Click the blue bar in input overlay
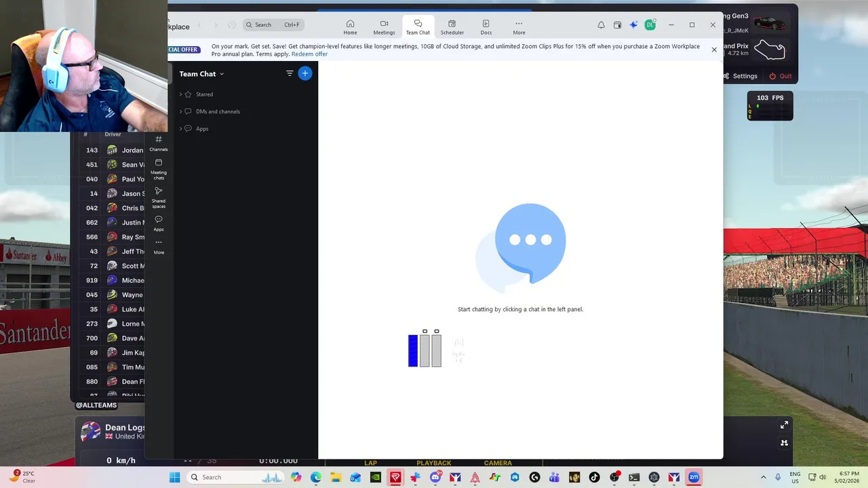The width and height of the screenshot is (868, 488). pyautogui.click(x=413, y=351)
